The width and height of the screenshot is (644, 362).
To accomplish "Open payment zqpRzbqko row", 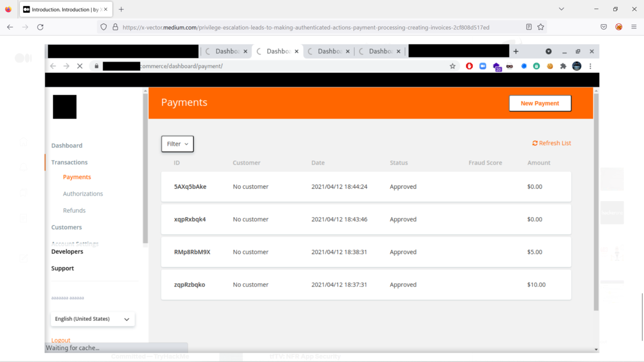I will 366,285.
